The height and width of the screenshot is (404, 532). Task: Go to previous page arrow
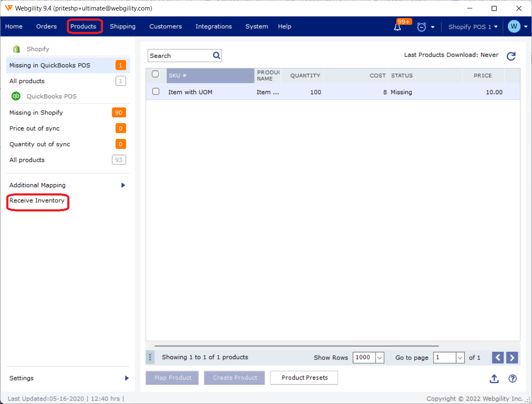(498, 357)
